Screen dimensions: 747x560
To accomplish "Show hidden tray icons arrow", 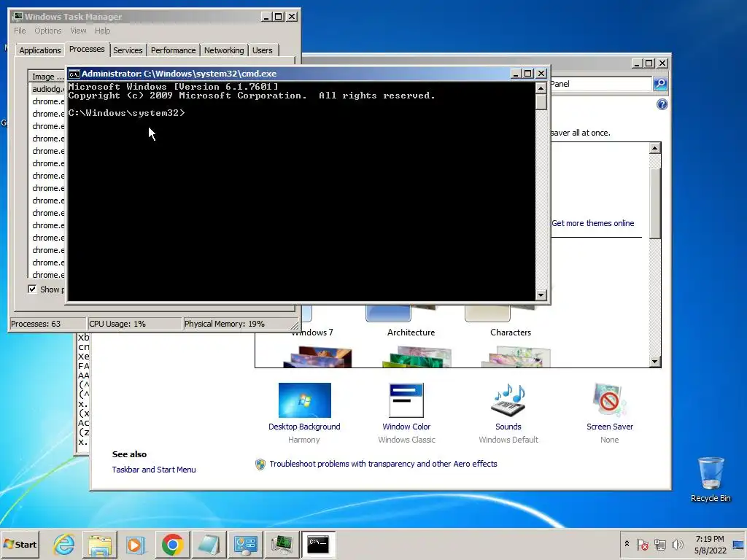I will 627,544.
